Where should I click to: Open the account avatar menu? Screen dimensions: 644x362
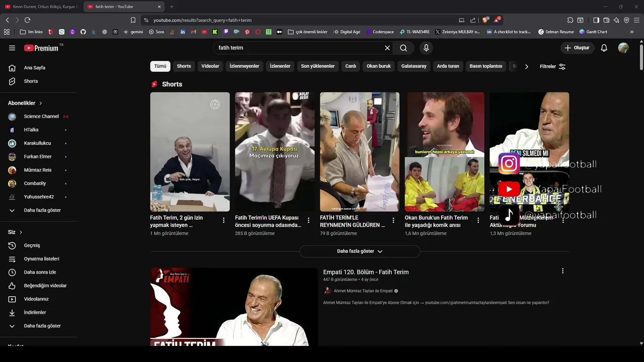click(x=623, y=48)
